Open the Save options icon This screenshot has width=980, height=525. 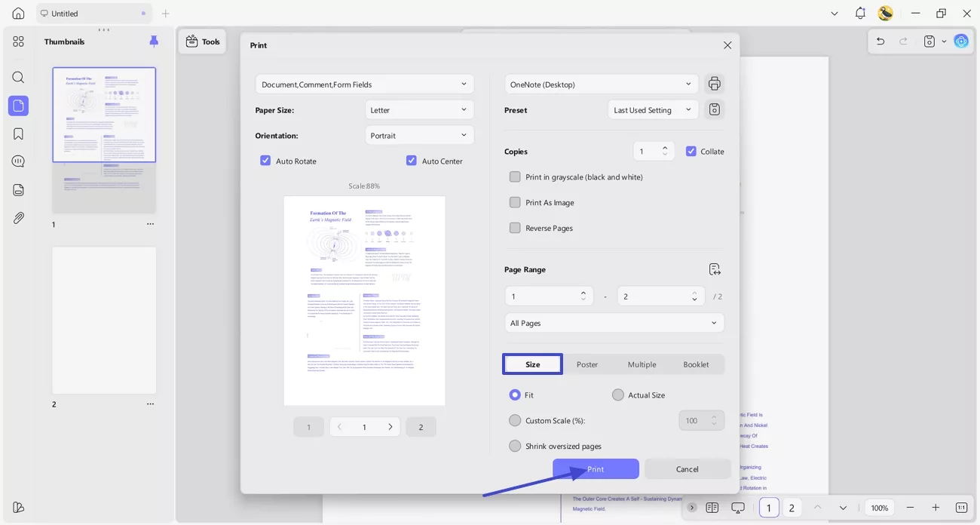pyautogui.click(x=929, y=41)
